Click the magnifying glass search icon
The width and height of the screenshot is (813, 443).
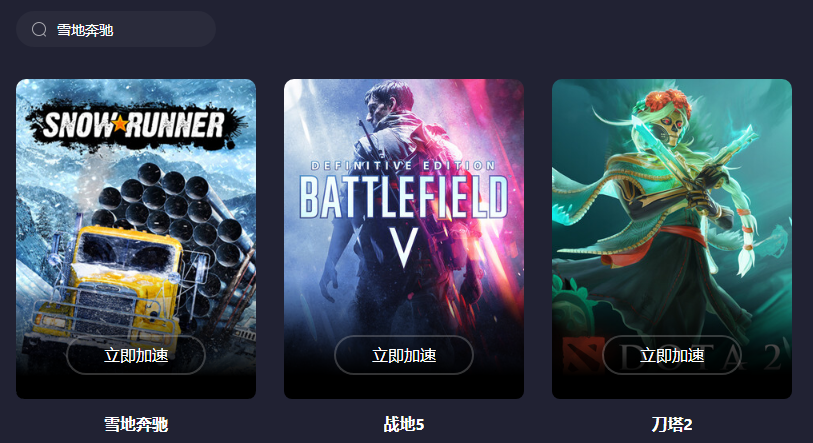[39, 30]
